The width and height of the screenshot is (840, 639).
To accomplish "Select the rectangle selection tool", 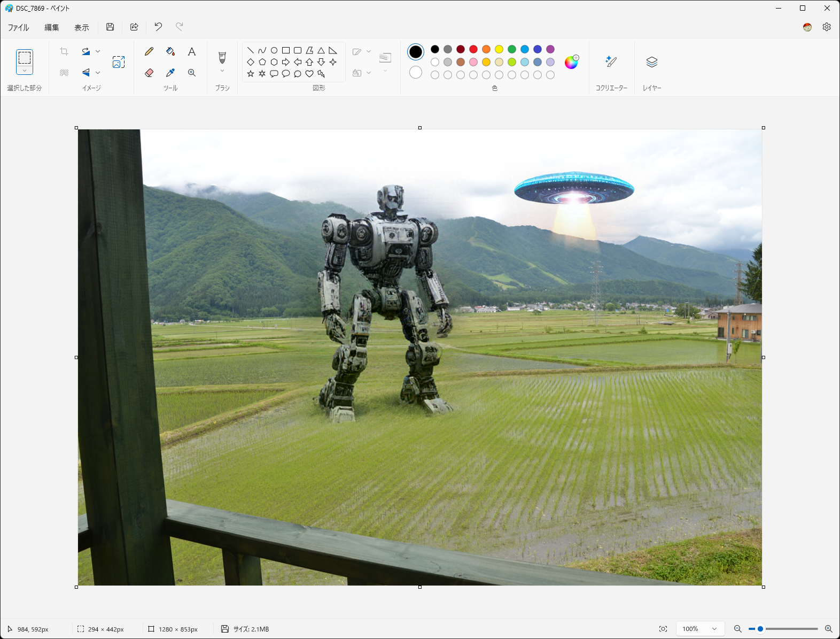I will pyautogui.click(x=25, y=57).
